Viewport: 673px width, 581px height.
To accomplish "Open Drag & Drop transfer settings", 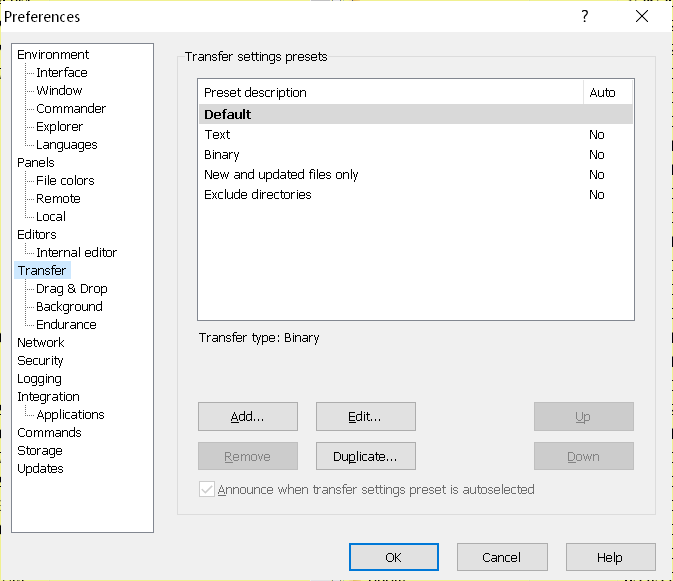I will (x=71, y=289).
